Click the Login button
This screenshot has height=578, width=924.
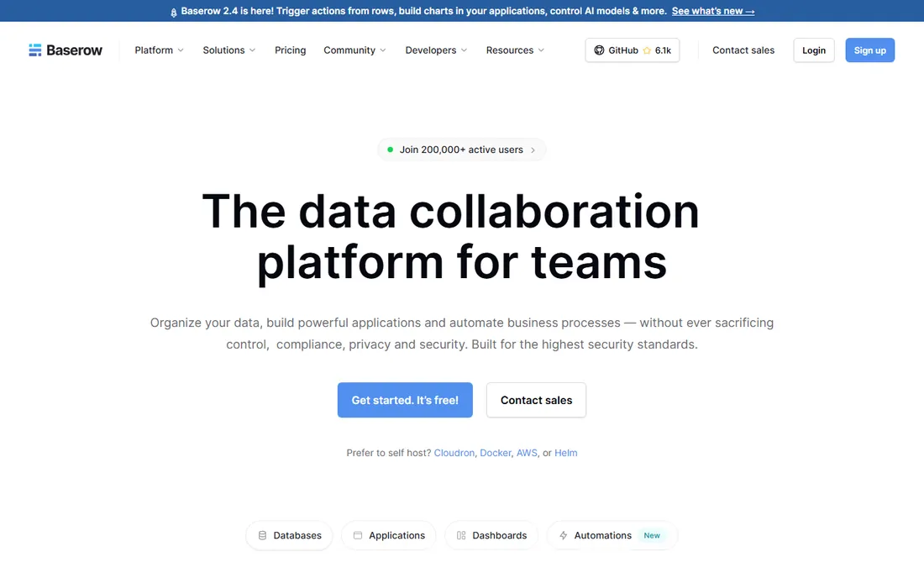coord(814,50)
